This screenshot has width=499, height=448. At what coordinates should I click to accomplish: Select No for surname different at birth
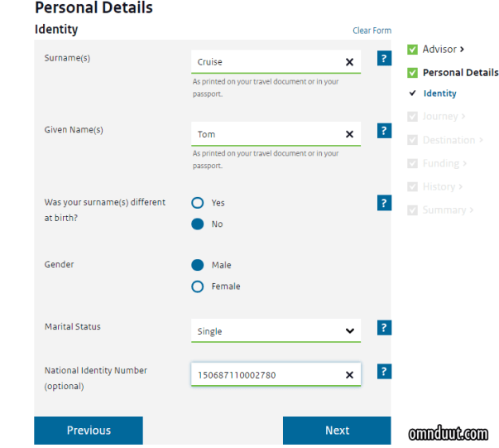click(x=198, y=224)
